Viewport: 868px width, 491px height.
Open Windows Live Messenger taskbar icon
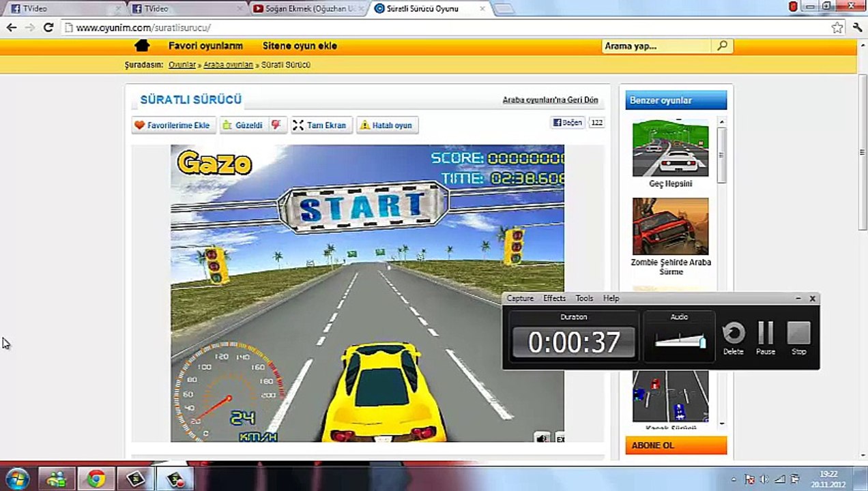pos(56,479)
